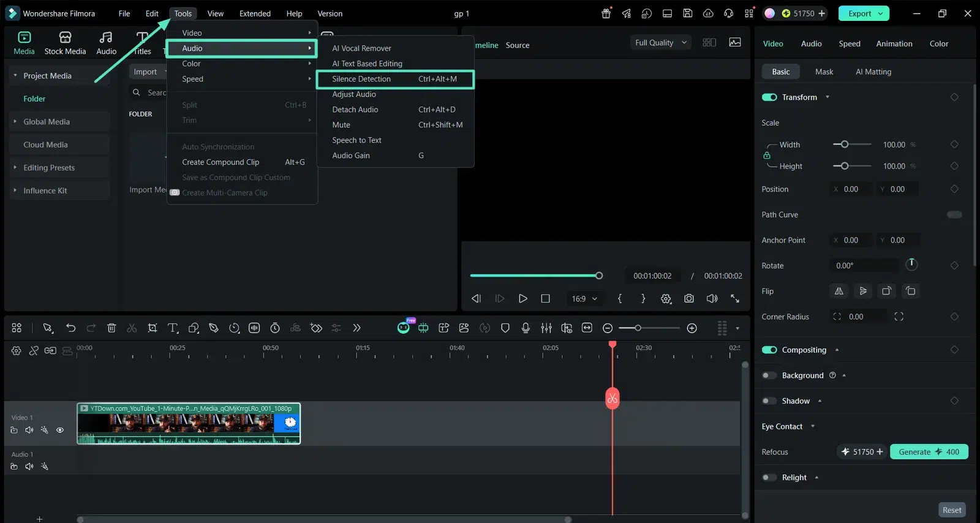
Task: Open the gift box icon in title bar
Action: coord(606,13)
